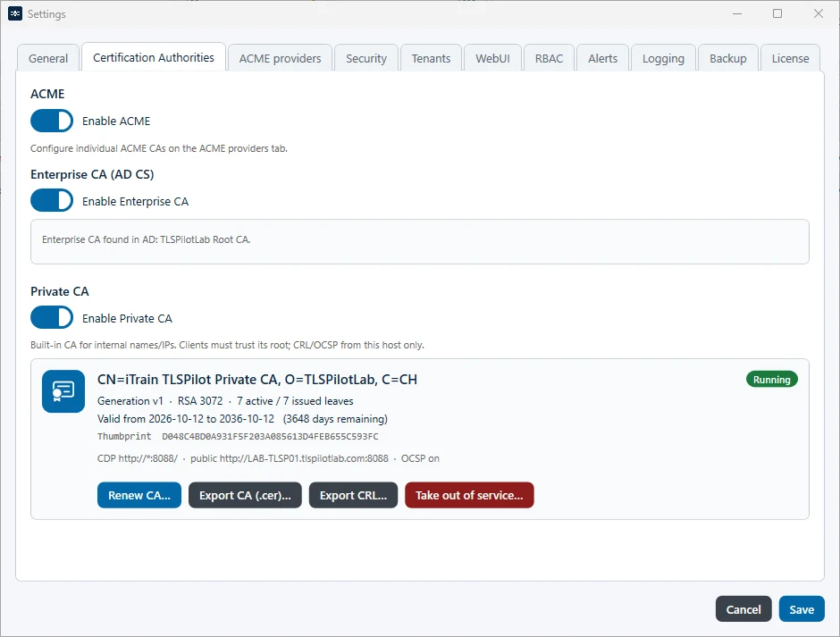Screen dimensions: 840x637
Task: Toggle the Enable ACME switch
Action: pyautogui.click(x=52, y=121)
